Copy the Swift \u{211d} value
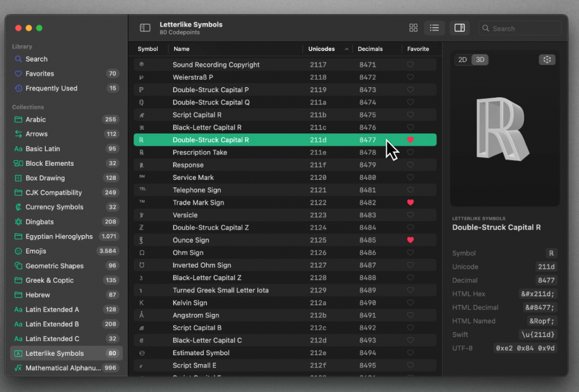Image resolution: width=579 pixels, height=392 pixels. click(x=538, y=335)
